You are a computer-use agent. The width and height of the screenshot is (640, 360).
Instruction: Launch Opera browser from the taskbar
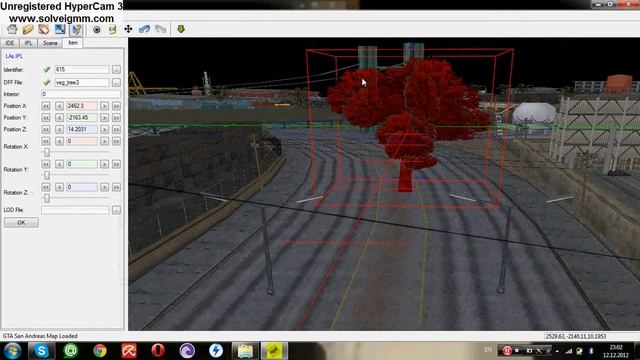coord(158,351)
